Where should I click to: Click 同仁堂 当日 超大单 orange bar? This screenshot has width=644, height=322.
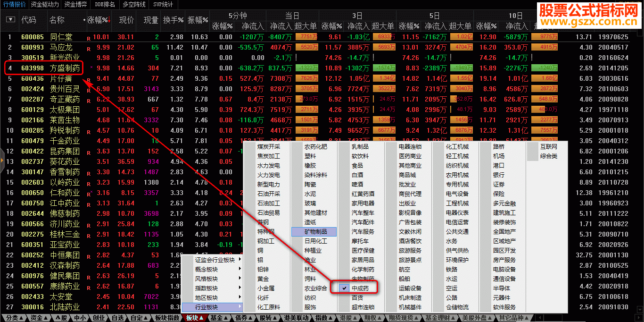306,37
